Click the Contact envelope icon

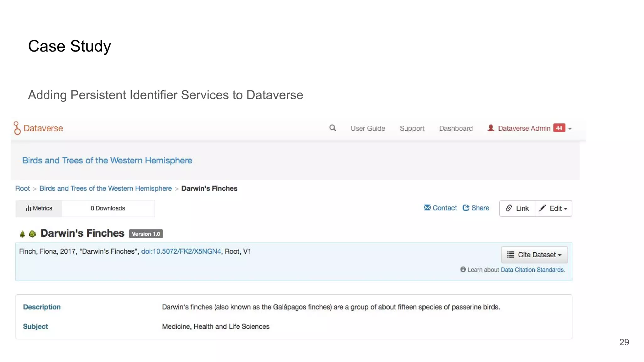(427, 207)
